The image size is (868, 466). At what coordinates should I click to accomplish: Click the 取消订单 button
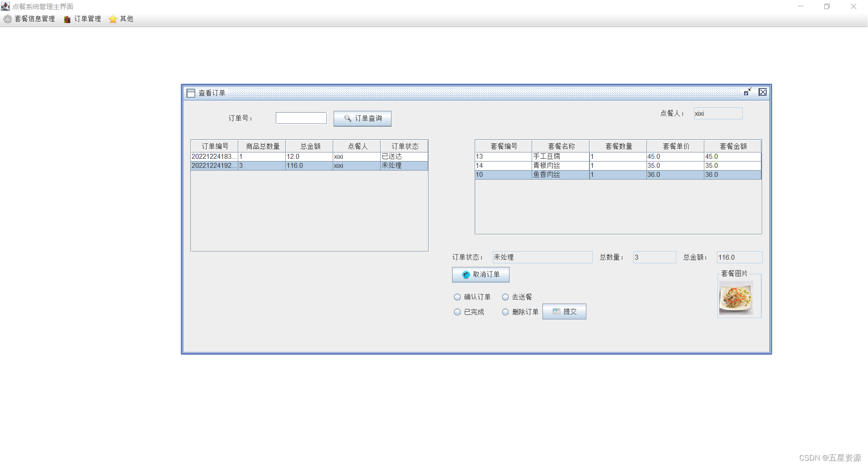tap(481, 275)
